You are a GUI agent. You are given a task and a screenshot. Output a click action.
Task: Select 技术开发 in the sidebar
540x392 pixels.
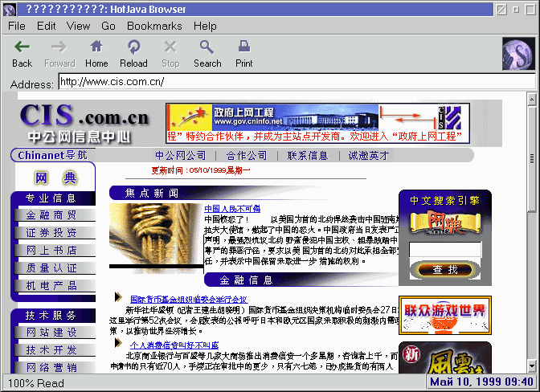coord(55,350)
